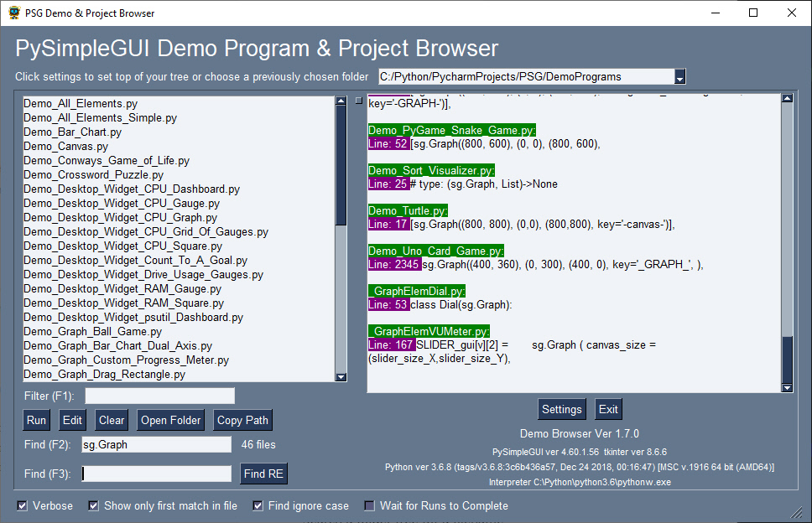Open the Settings window
This screenshot has width=812, height=523.
[x=561, y=409]
